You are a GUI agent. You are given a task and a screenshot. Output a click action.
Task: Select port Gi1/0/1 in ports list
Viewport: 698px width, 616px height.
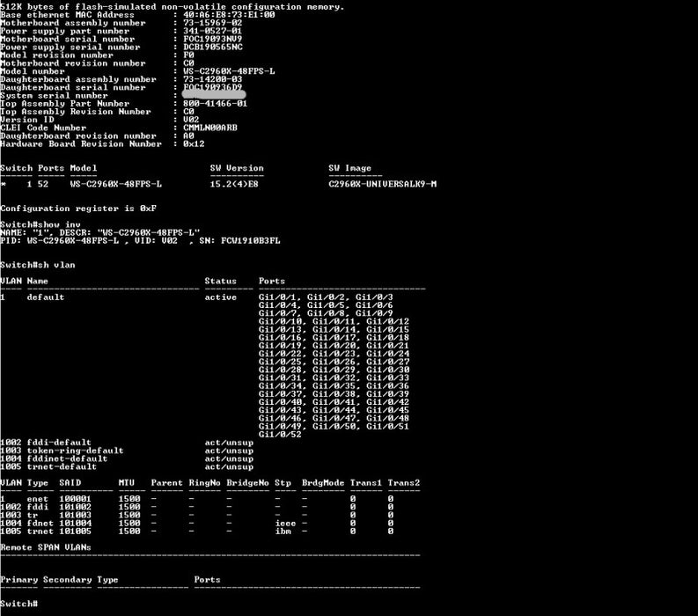click(x=279, y=297)
